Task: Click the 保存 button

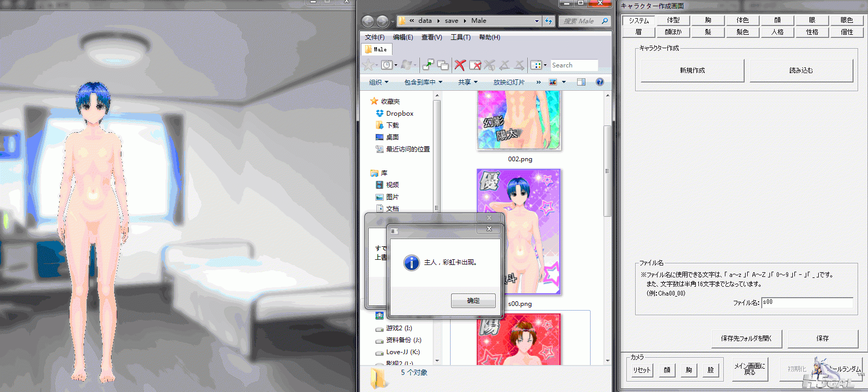Action: pos(823,339)
